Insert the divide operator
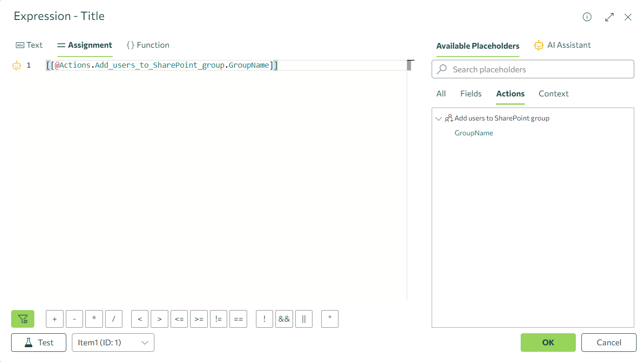Image resolution: width=644 pixels, height=362 pixels. [114, 319]
